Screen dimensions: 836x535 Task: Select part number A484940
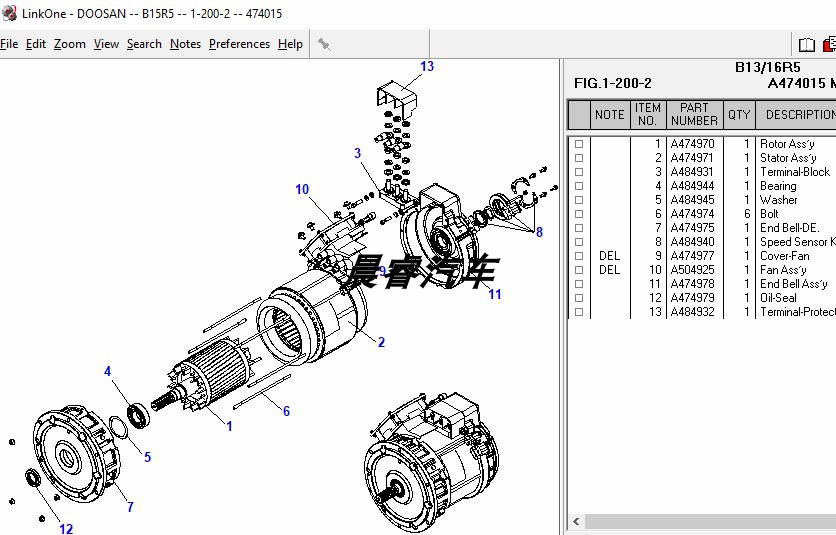coord(692,242)
